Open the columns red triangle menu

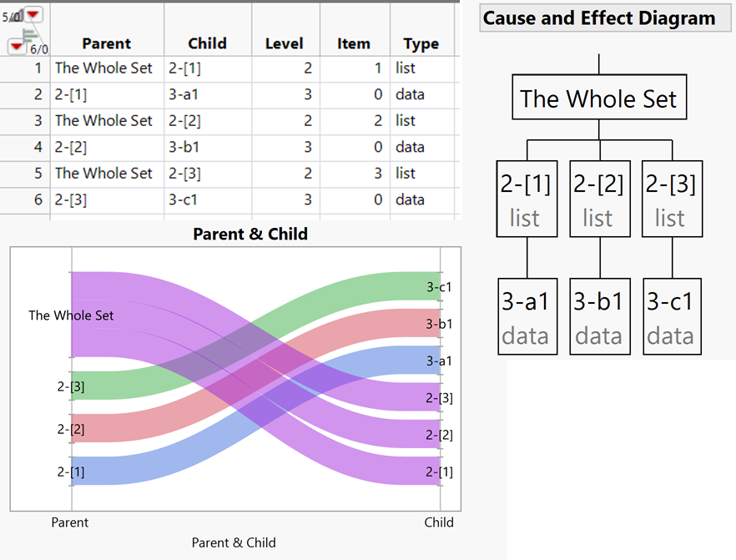pos(34,14)
